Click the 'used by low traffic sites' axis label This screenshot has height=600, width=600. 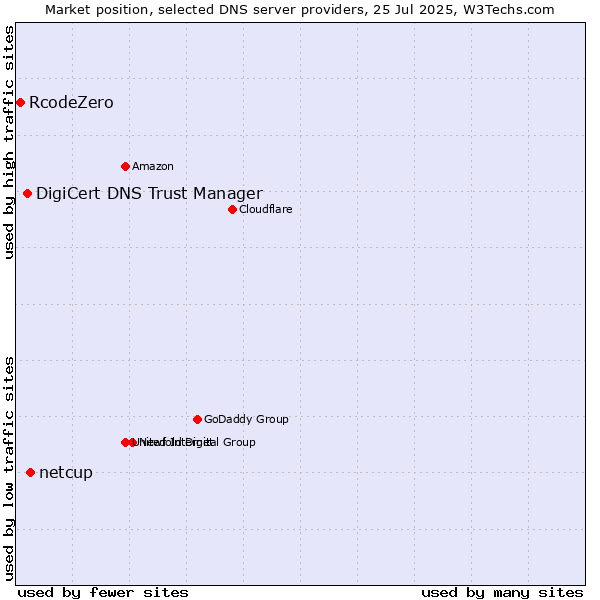[9, 470]
